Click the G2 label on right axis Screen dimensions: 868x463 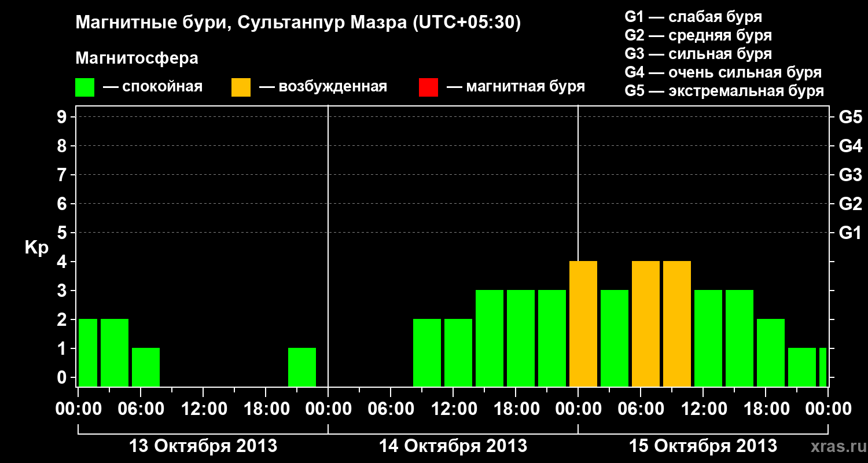(850, 204)
